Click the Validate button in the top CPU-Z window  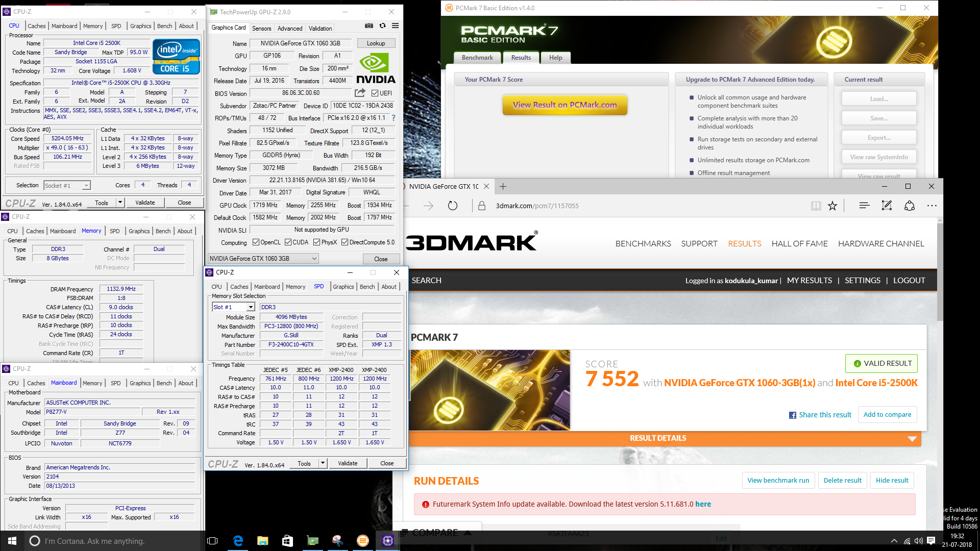click(145, 203)
